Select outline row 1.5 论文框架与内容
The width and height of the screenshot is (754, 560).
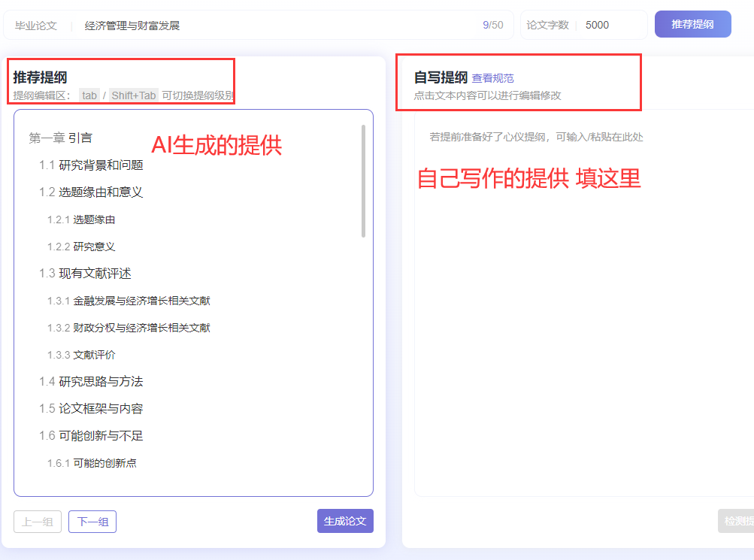tap(92, 409)
